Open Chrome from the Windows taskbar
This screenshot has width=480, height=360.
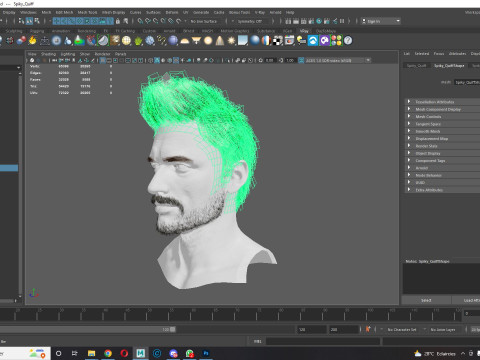[x=108, y=353]
